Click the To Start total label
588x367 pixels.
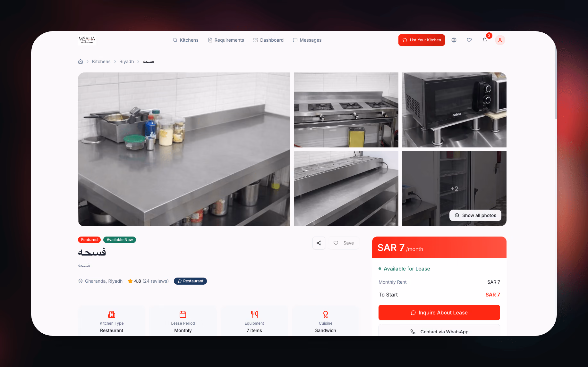(x=388, y=295)
